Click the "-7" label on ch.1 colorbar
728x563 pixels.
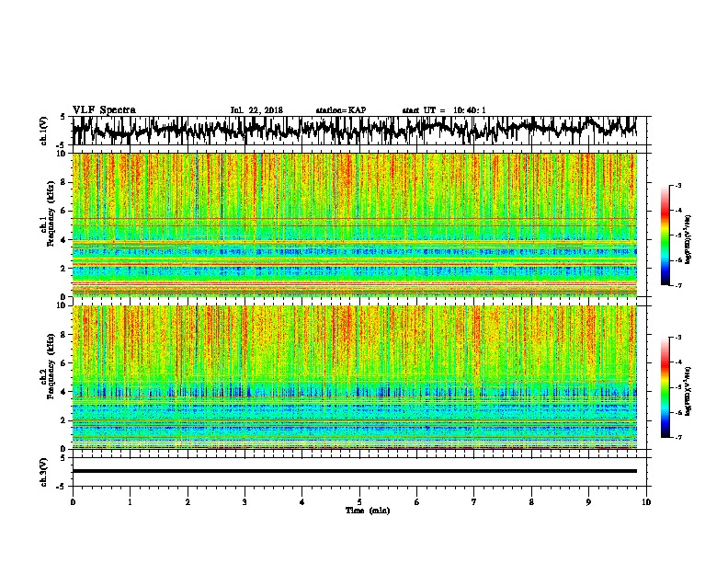pyautogui.click(x=677, y=285)
